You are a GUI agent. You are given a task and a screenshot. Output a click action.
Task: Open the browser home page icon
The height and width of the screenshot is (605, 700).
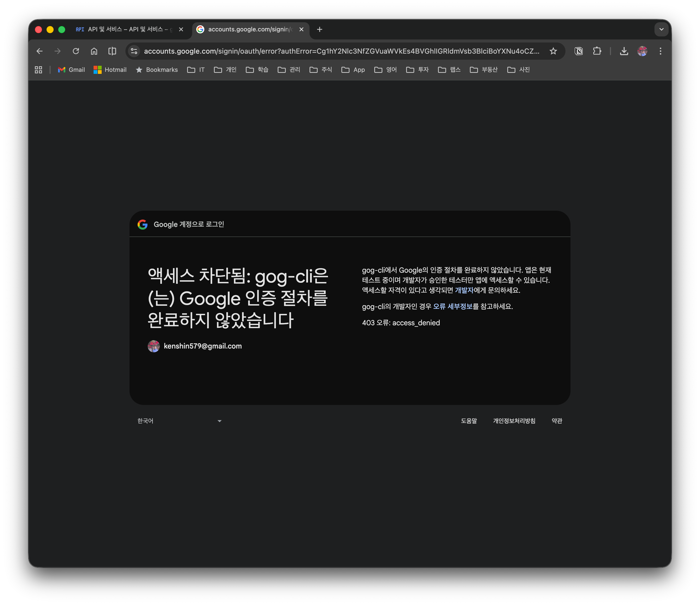pos(94,51)
